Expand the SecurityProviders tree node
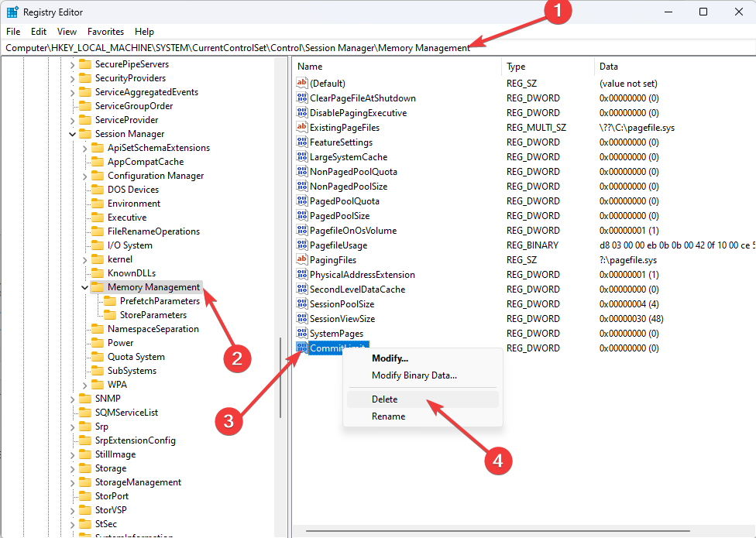The width and height of the screenshot is (756, 538). tap(72, 78)
